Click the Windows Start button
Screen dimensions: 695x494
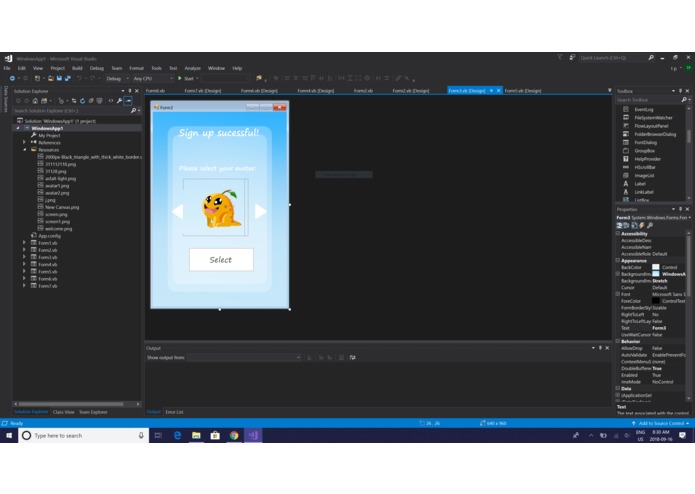point(9,436)
